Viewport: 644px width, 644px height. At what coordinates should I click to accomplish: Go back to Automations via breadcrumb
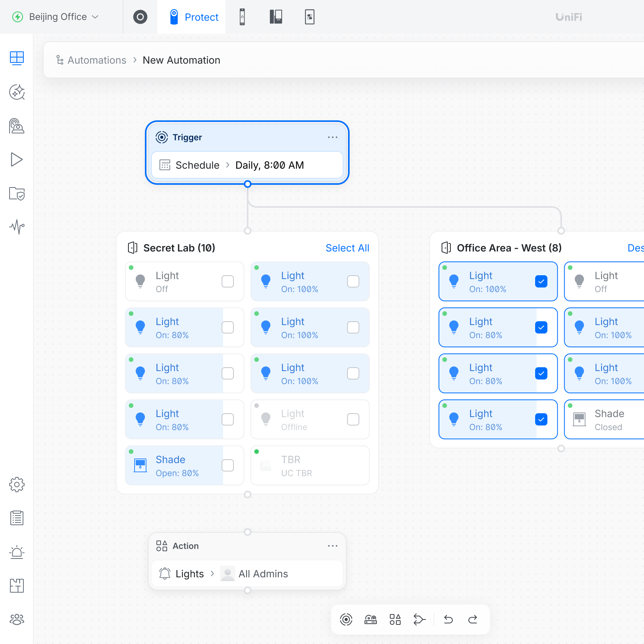[x=97, y=60]
